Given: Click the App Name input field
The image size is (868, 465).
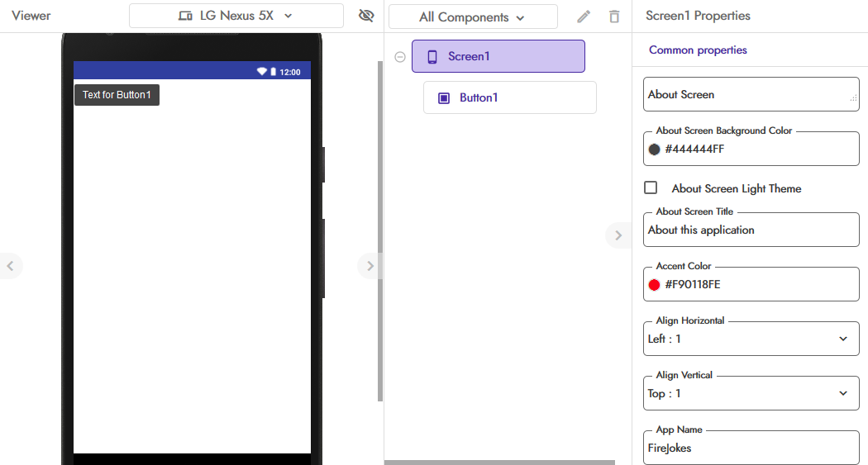Looking at the screenshot, I should click(751, 448).
